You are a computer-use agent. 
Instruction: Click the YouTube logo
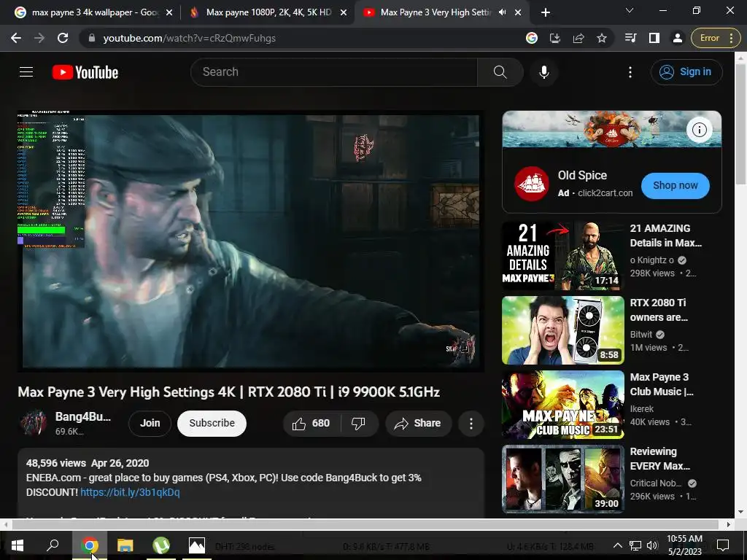click(x=85, y=72)
